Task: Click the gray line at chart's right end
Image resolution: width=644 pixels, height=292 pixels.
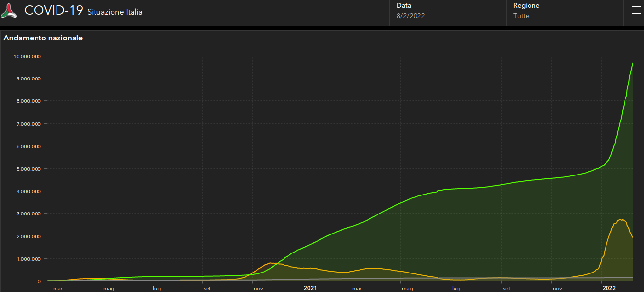Action: 631,277
